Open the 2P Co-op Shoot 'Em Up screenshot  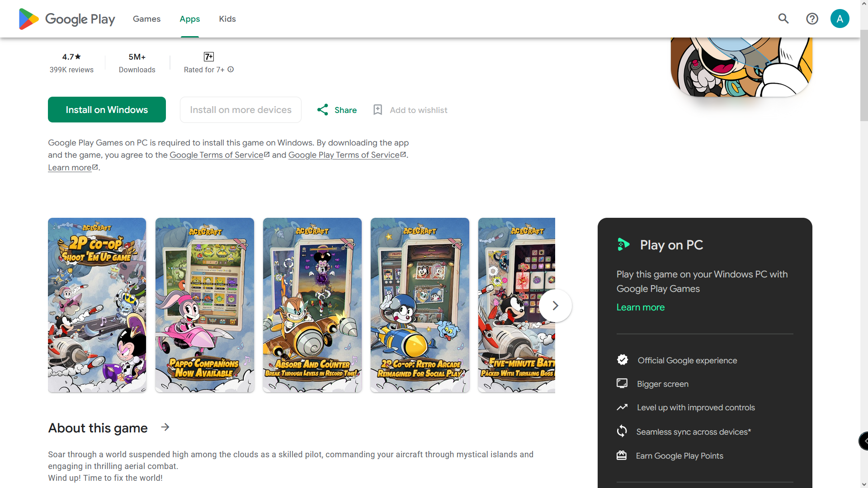point(97,305)
